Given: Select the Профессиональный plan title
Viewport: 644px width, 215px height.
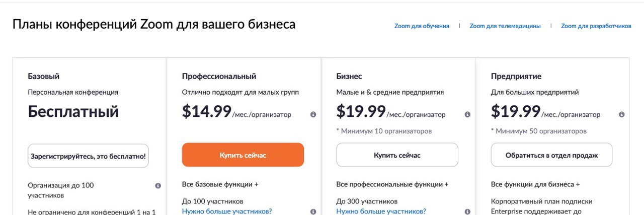Looking at the screenshot, I should click(x=219, y=77).
